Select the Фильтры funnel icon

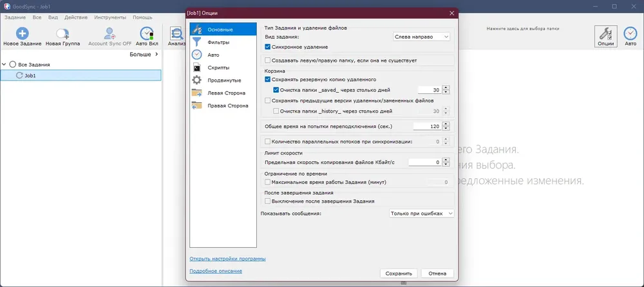click(x=197, y=42)
